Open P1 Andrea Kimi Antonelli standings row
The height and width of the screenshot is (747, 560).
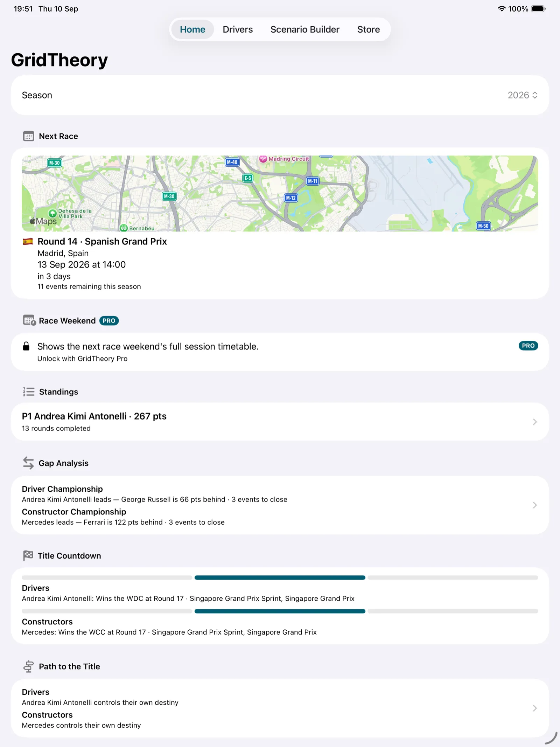280,422
